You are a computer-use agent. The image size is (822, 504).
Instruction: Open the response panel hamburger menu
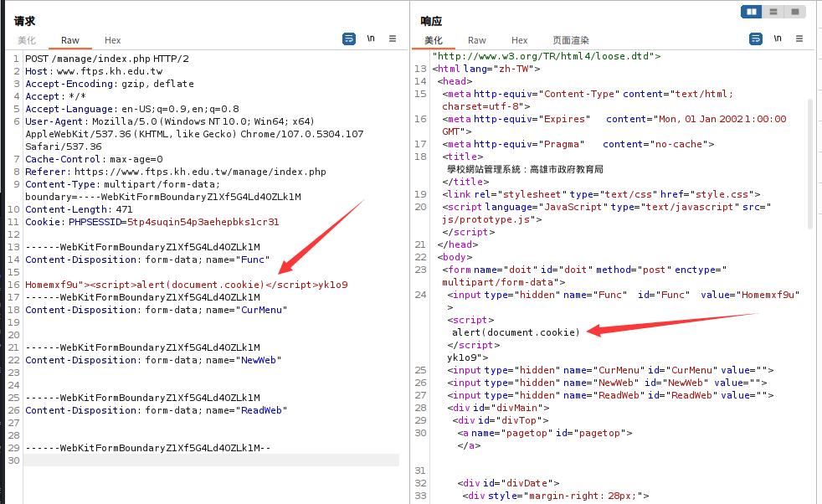click(799, 39)
